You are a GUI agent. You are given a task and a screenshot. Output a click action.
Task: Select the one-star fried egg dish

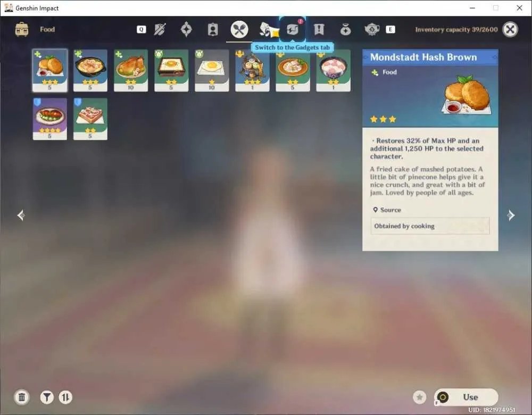point(212,70)
